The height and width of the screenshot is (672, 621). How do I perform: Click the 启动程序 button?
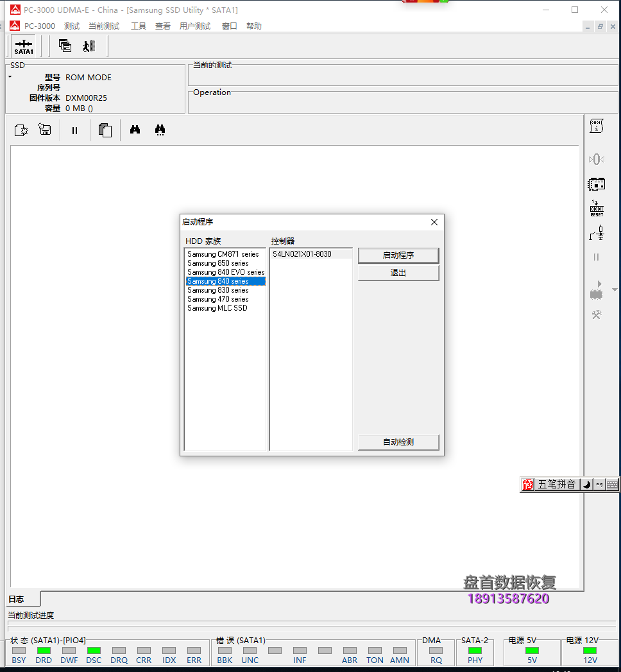coord(398,255)
